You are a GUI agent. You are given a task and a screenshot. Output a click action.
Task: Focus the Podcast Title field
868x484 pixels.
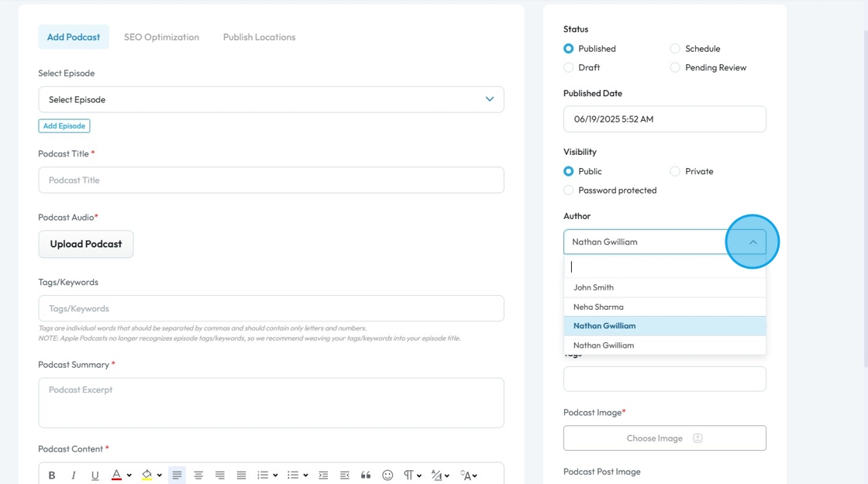pyautogui.click(x=271, y=180)
